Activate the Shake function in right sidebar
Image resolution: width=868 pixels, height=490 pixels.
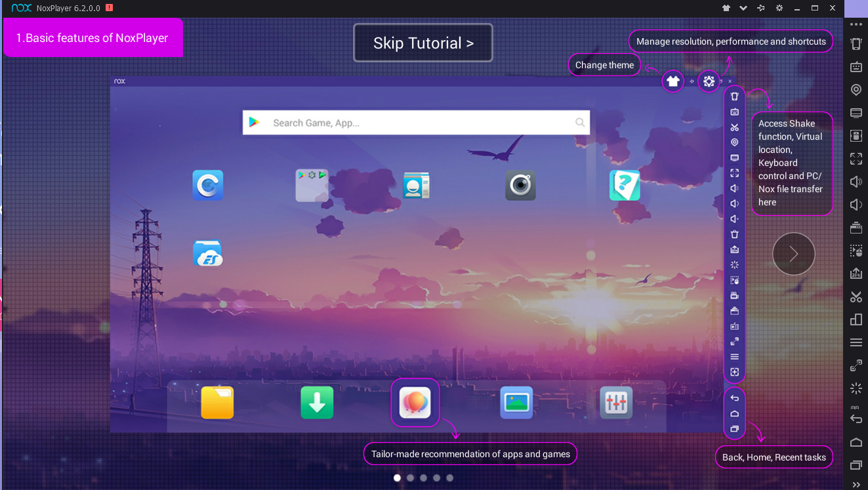point(856,44)
